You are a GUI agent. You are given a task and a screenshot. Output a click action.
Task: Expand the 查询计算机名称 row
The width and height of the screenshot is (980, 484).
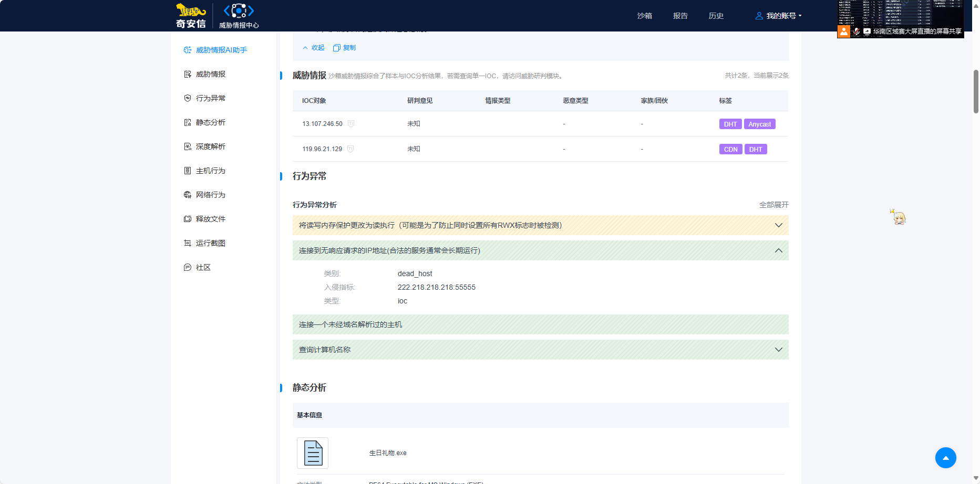pos(778,350)
